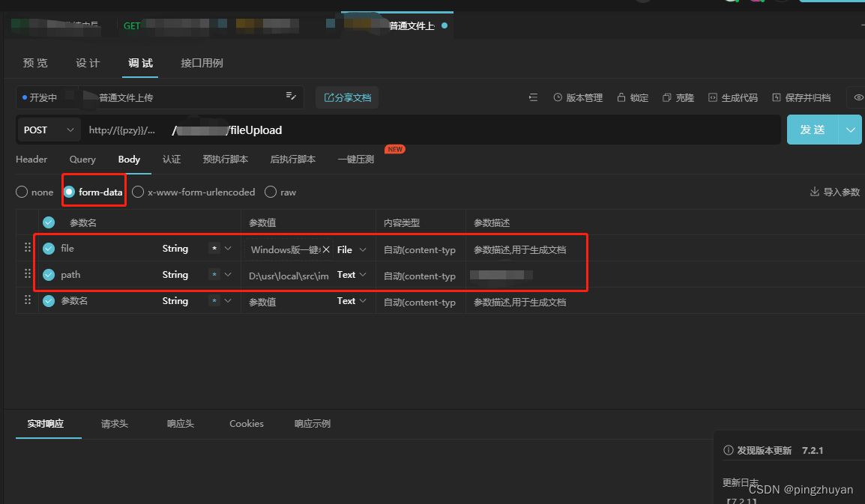Screen dimensions: 865x504
Task: Click the path value field D:\usr\local\src
Action: pyautogui.click(x=289, y=276)
